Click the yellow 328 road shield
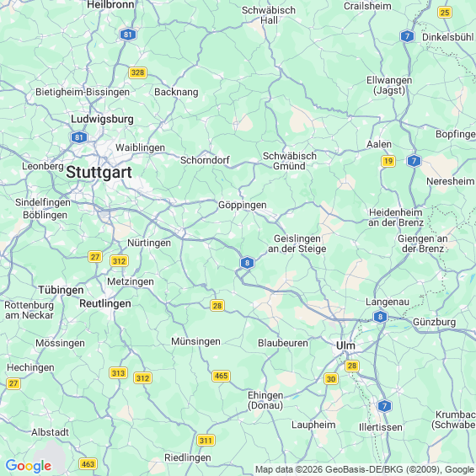Viewport: 476px width, 476px height. click(x=137, y=72)
